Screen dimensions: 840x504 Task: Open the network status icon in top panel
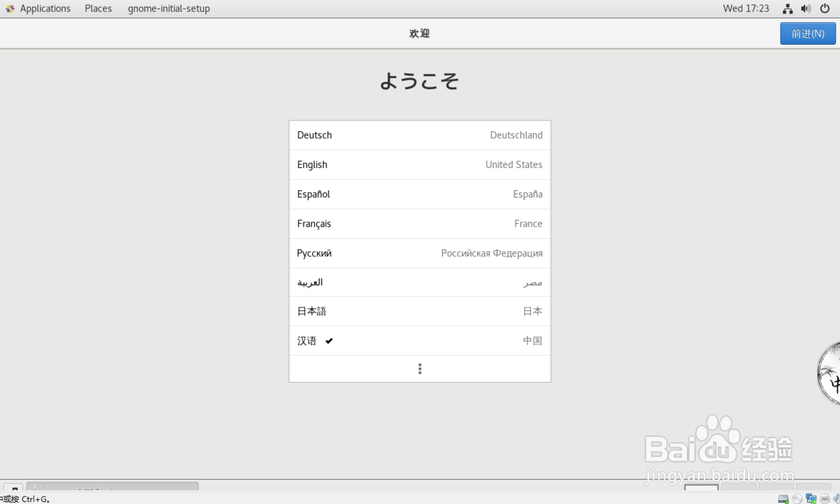(x=788, y=8)
